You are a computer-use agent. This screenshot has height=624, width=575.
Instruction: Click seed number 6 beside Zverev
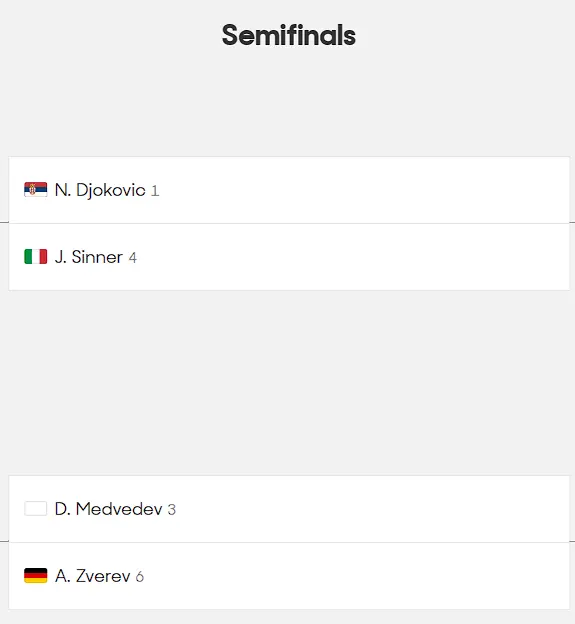pyautogui.click(x=140, y=577)
